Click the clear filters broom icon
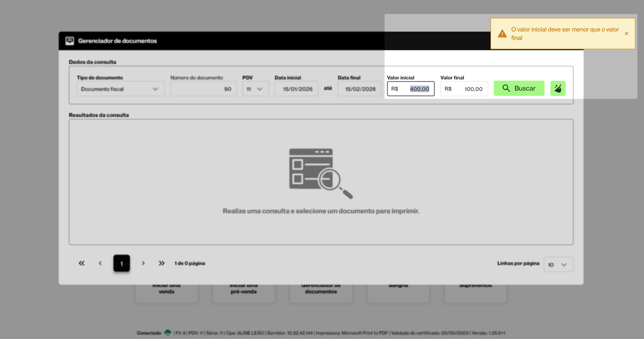 558,88
